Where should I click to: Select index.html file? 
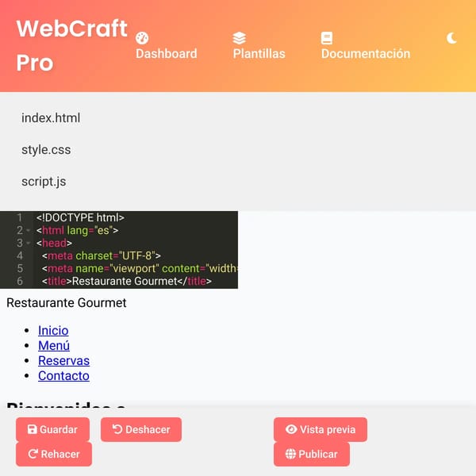[x=51, y=117]
